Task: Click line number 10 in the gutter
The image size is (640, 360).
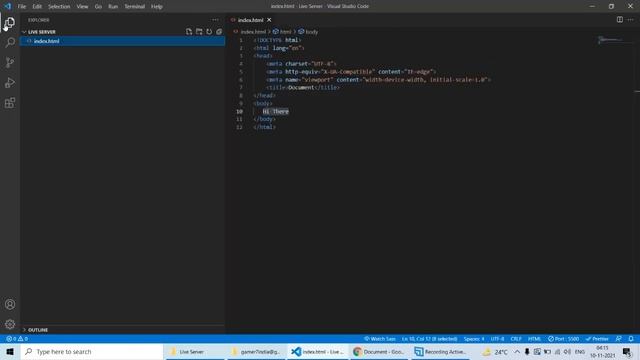Action: [x=239, y=111]
